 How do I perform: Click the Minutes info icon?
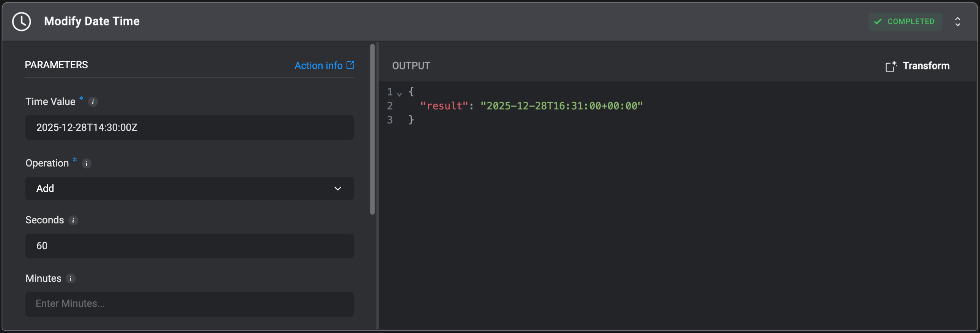[70, 279]
